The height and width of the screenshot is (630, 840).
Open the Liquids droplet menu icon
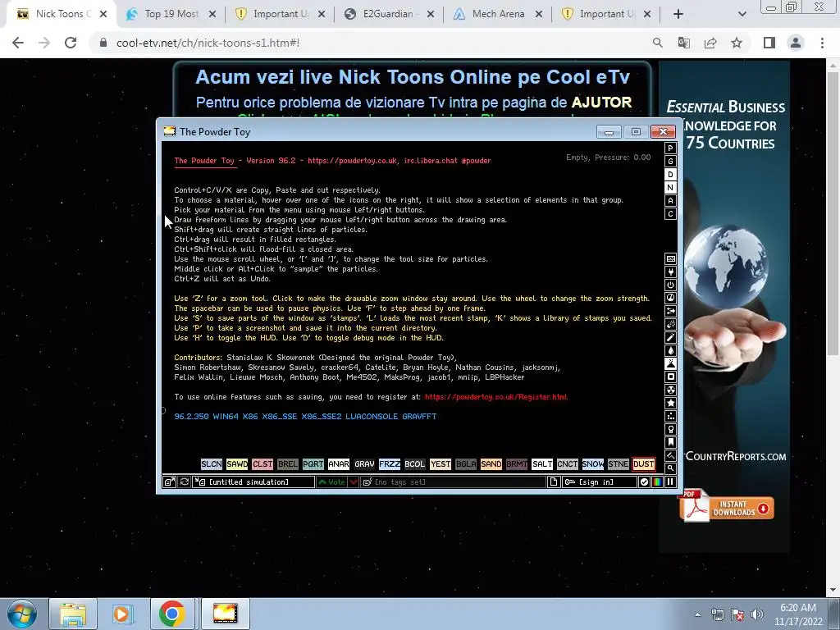point(670,350)
